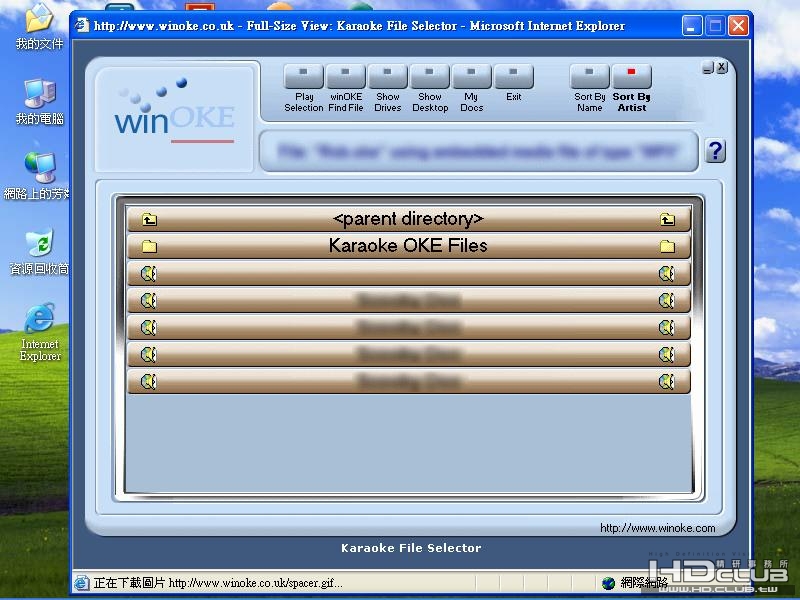Open the 我的文件 desktop icon

coord(39,27)
